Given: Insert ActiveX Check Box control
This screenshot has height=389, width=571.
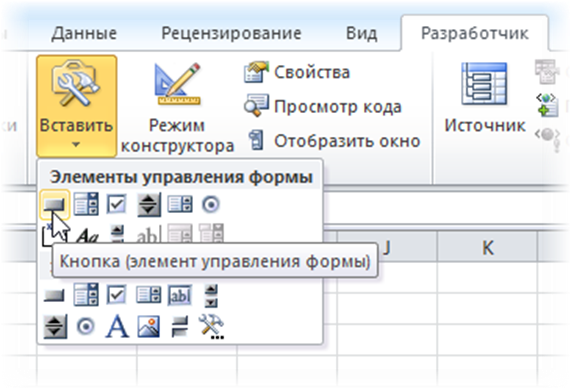Looking at the screenshot, I should click(117, 295).
